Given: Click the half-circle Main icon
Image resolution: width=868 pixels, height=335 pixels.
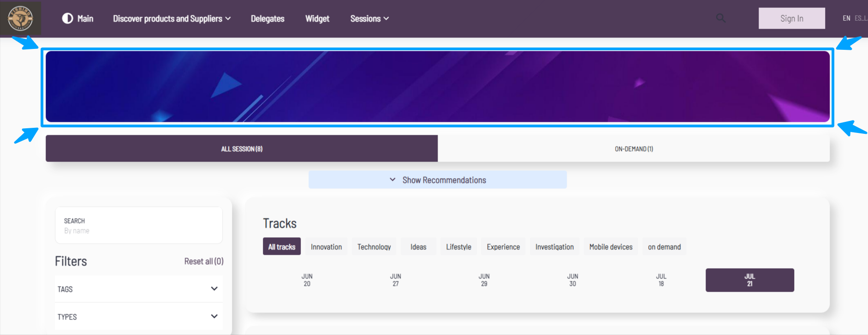Looking at the screenshot, I should pos(67,18).
